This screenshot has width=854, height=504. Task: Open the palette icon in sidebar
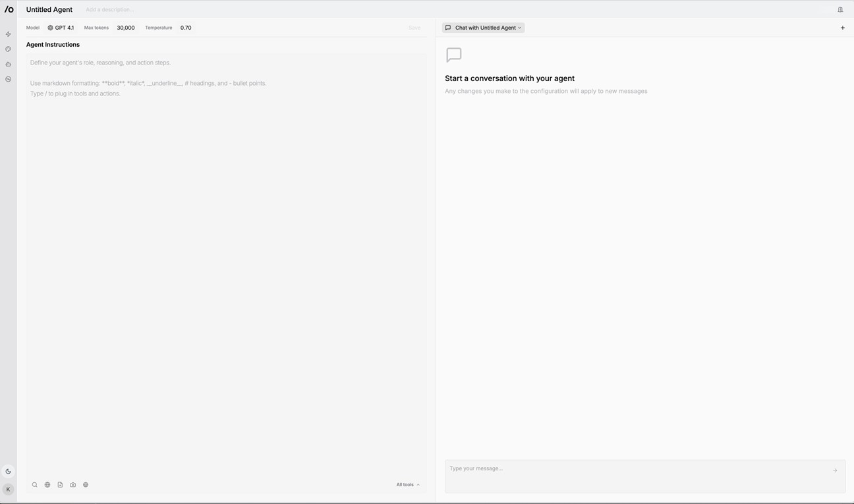8,49
